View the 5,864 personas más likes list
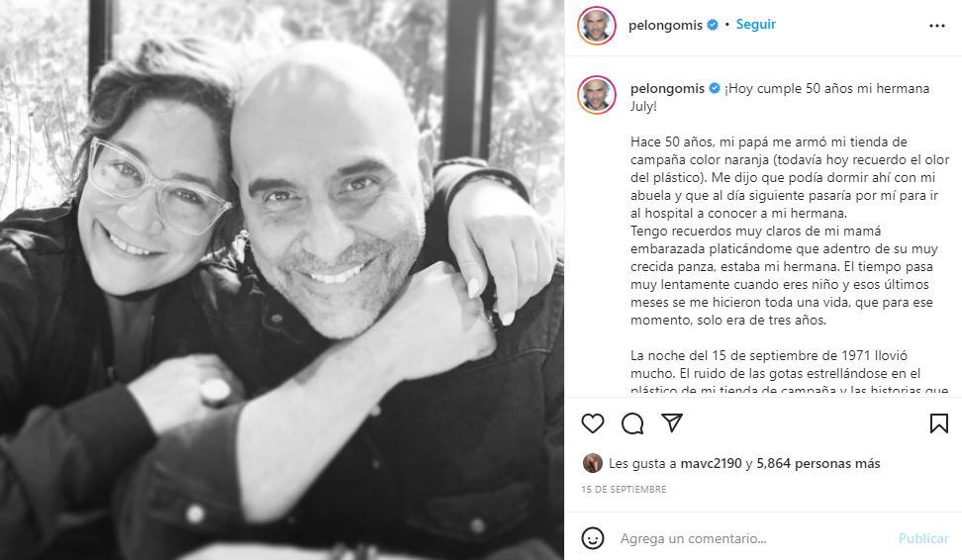Viewport: 962px width, 560px height. [x=818, y=464]
